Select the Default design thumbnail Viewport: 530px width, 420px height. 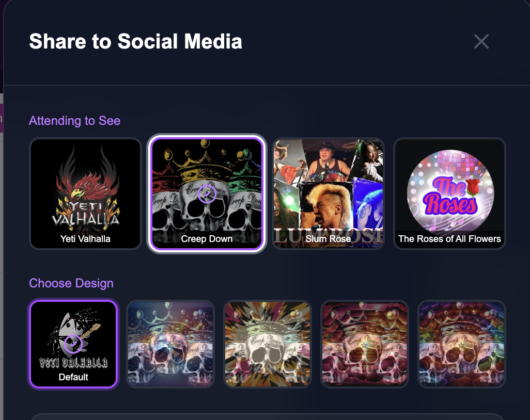(73, 344)
